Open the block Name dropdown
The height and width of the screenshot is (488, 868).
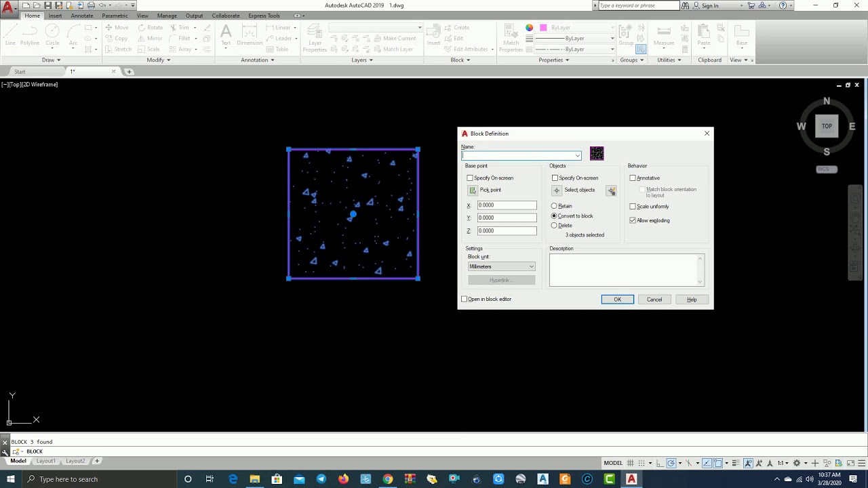[577, 156]
